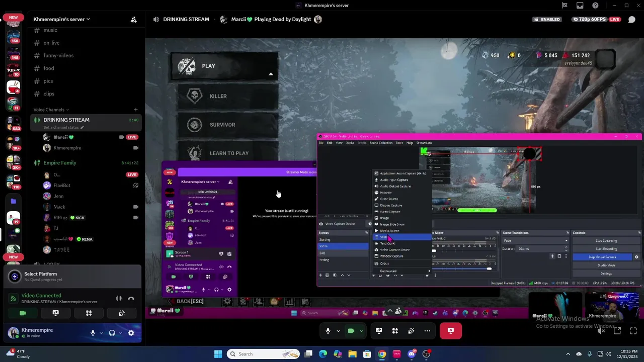Mute the microphone in the call control bar
This screenshot has width=644, height=362.
328,331
